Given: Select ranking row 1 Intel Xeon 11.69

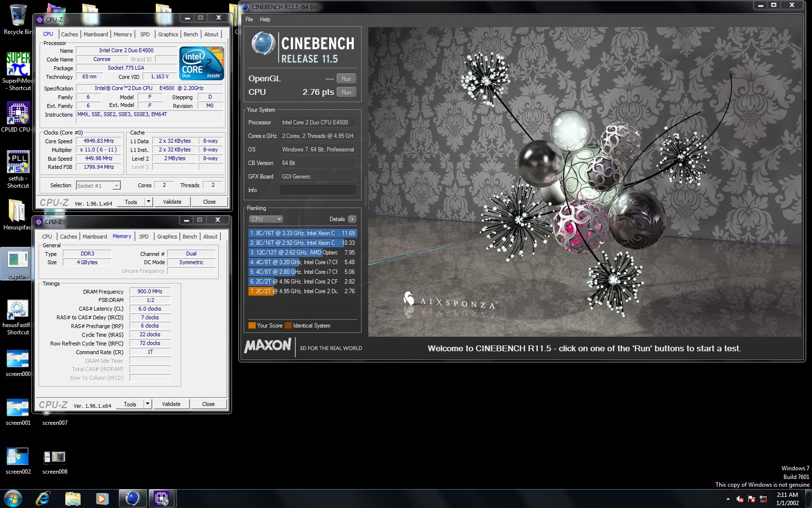Looking at the screenshot, I should (303, 233).
